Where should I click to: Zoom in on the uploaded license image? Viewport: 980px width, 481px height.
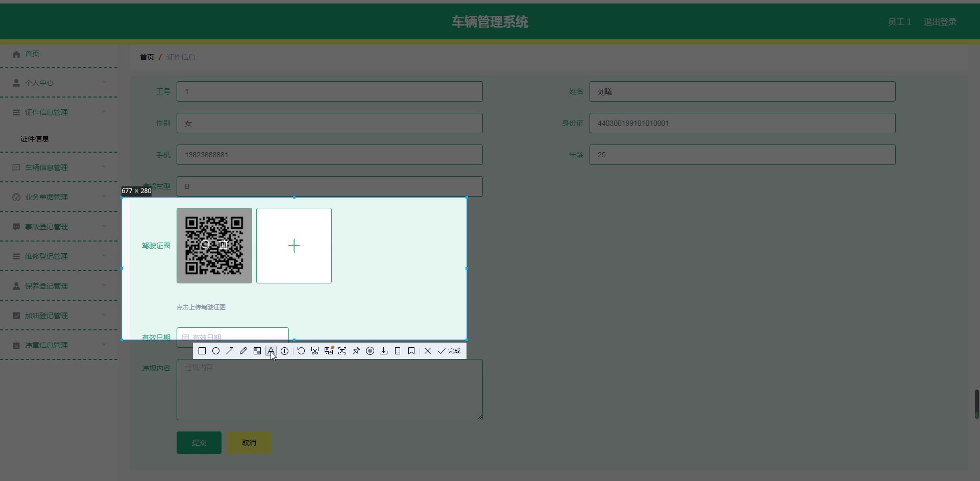[x=206, y=244]
